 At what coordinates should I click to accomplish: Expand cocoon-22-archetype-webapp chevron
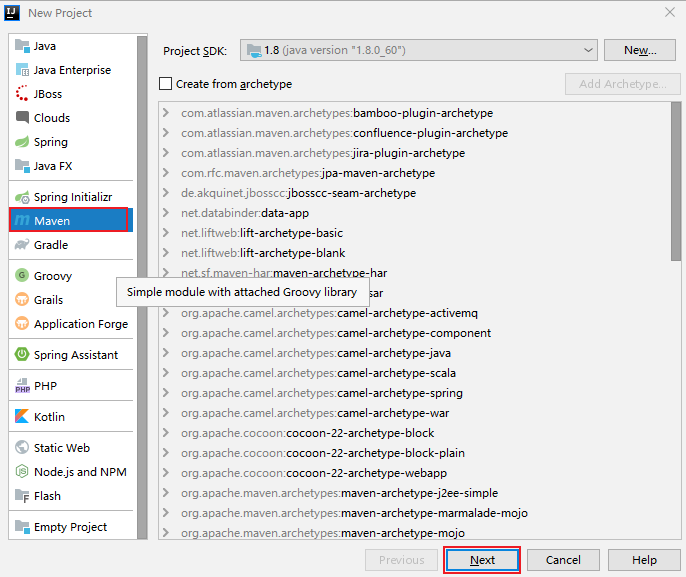coord(166,473)
